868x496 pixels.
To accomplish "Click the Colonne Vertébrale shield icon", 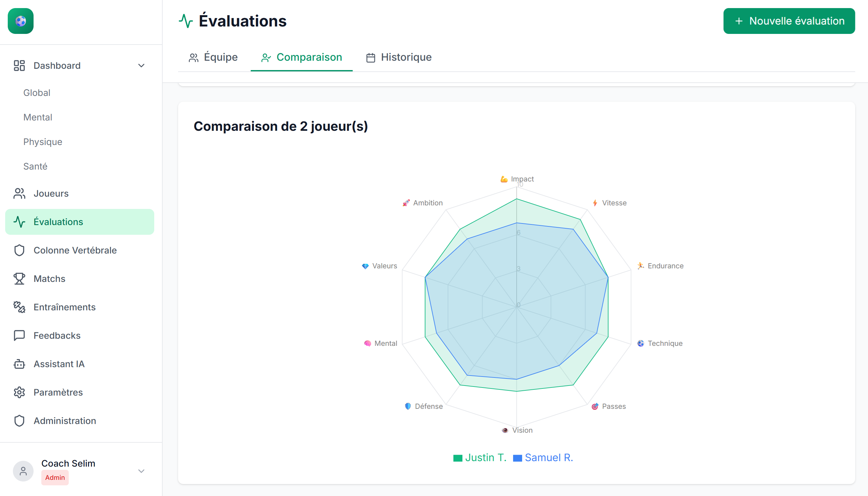I will click(19, 250).
